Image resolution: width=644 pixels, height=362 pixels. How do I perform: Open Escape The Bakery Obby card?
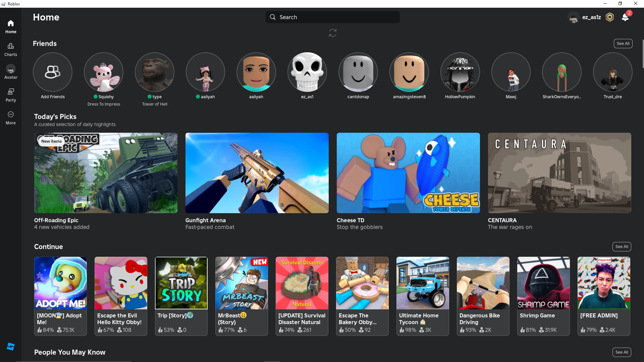pos(362,296)
